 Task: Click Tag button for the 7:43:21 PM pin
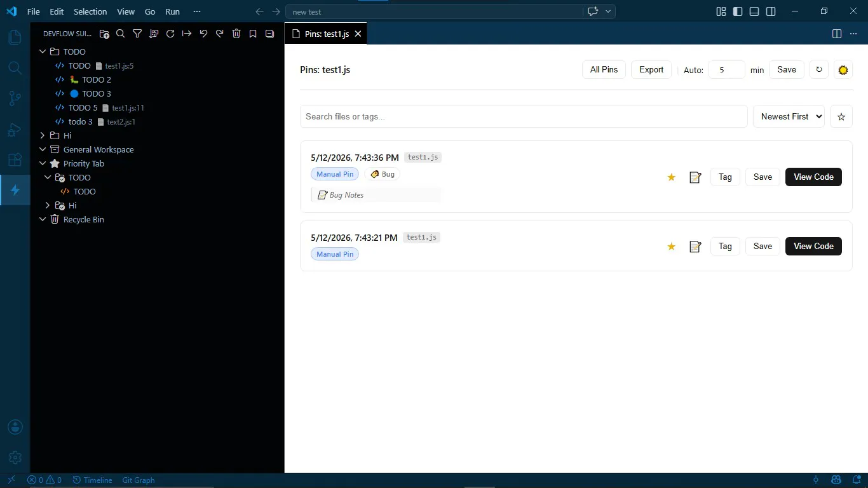pyautogui.click(x=725, y=247)
